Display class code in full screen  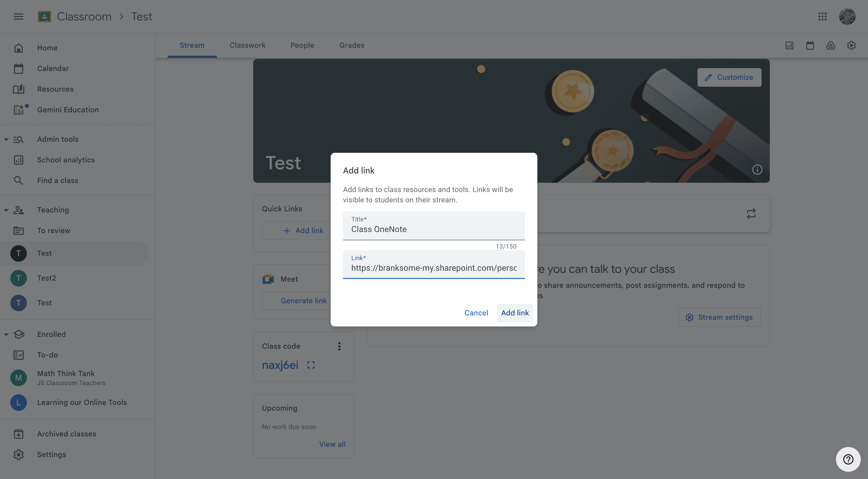coord(311,365)
